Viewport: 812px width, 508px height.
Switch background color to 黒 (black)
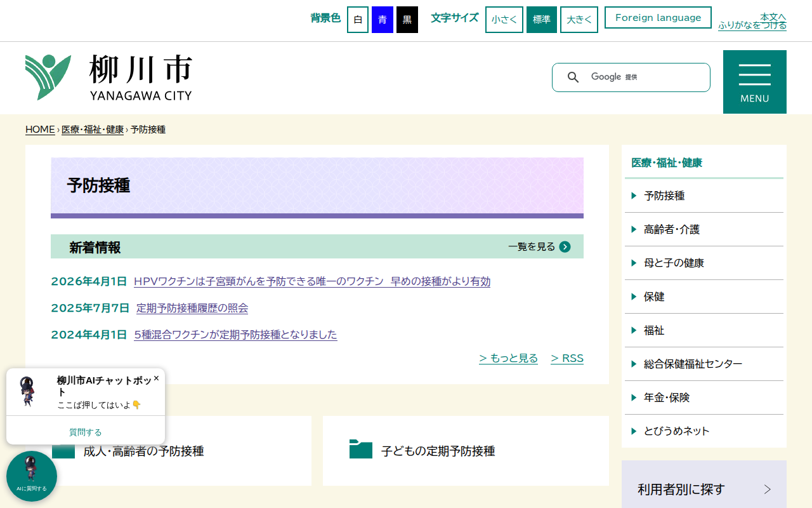[407, 19]
